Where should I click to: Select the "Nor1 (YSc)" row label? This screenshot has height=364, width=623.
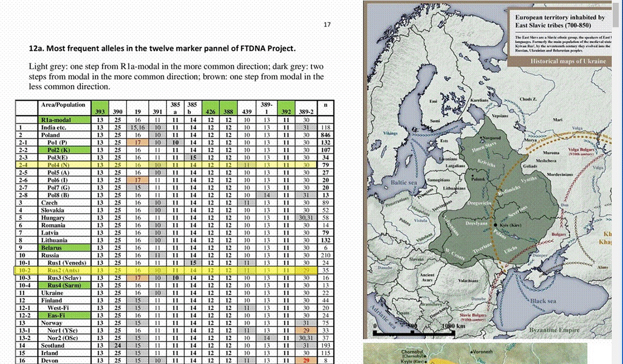point(62,331)
